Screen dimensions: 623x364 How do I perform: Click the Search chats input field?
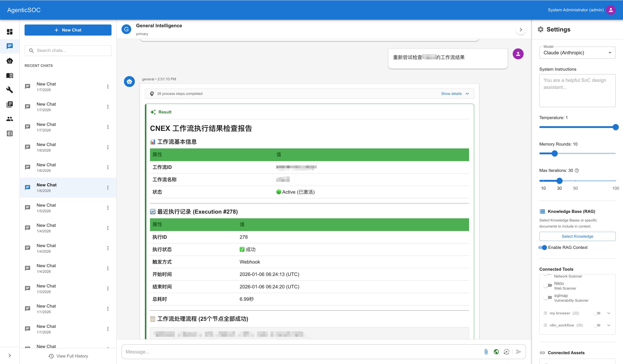(72, 50)
